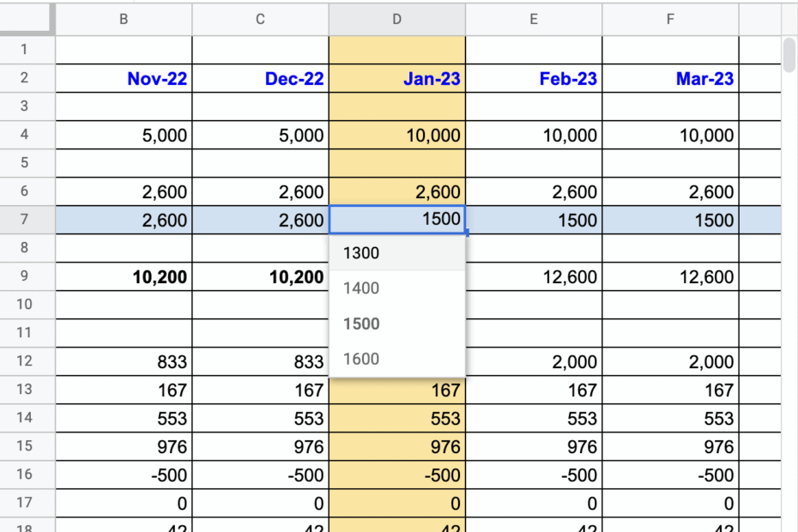Select the 1500 cell under Mar-23
Screen dimensions: 798x532
click(x=670, y=220)
